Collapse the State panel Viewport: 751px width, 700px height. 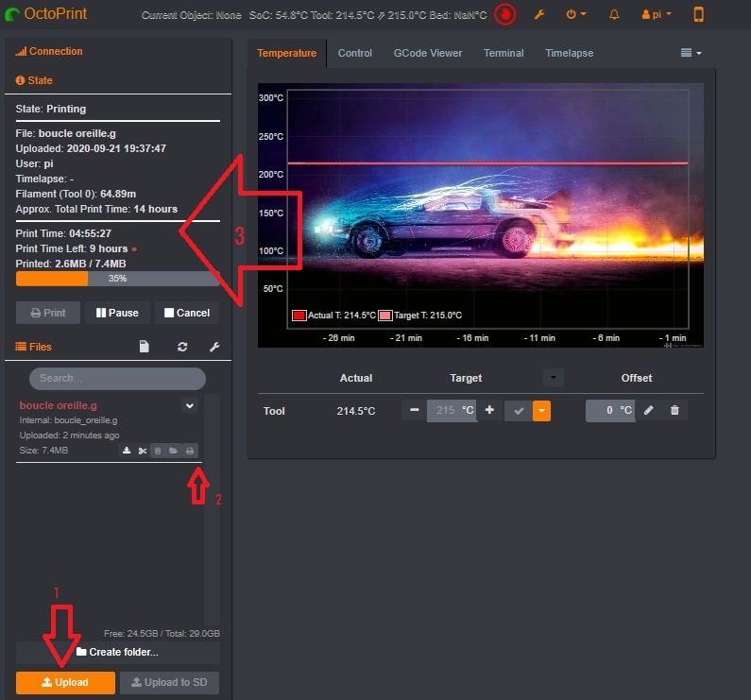34,80
